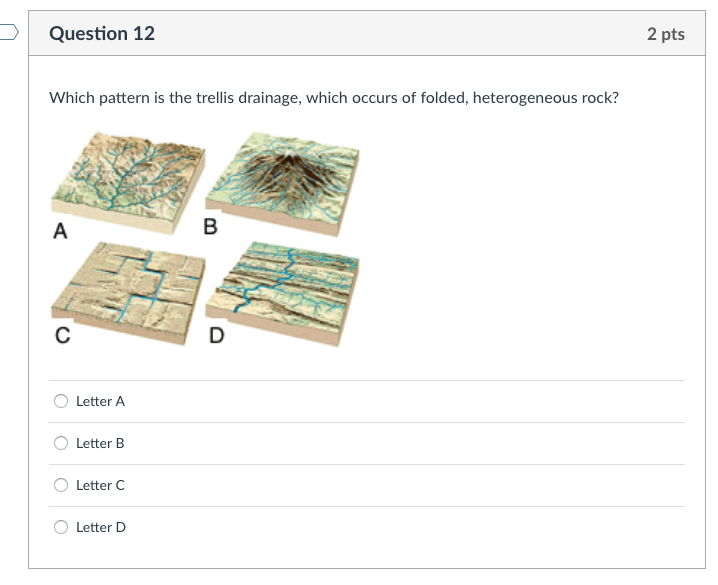
Task: Click the 2 pts score label
Action: (665, 34)
